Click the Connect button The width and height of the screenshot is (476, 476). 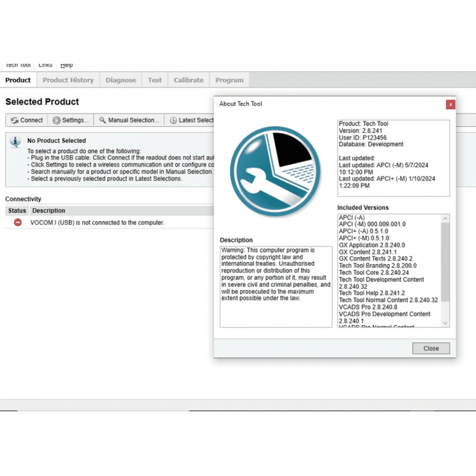point(27,120)
